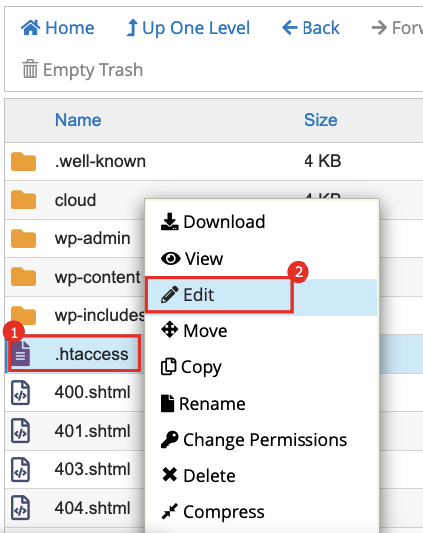Go Back using the toolbar link
The image size is (423, 533).
(311, 28)
